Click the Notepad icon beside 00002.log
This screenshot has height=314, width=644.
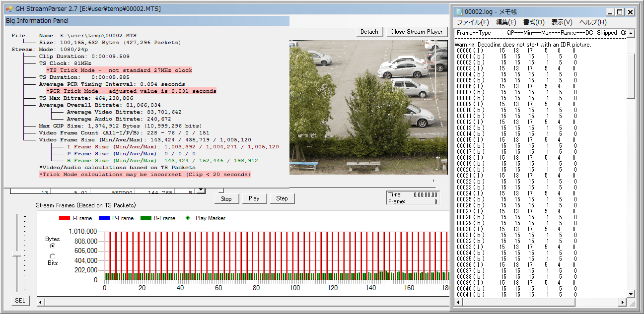coord(459,12)
